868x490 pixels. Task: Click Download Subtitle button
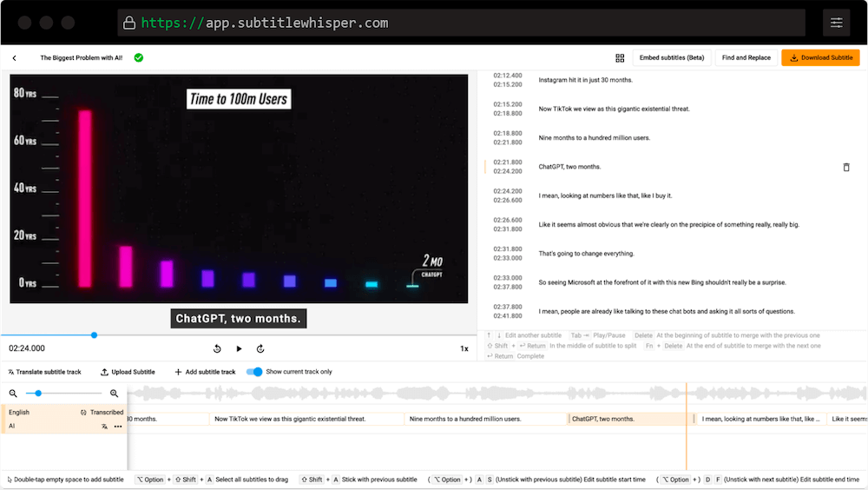[820, 57]
